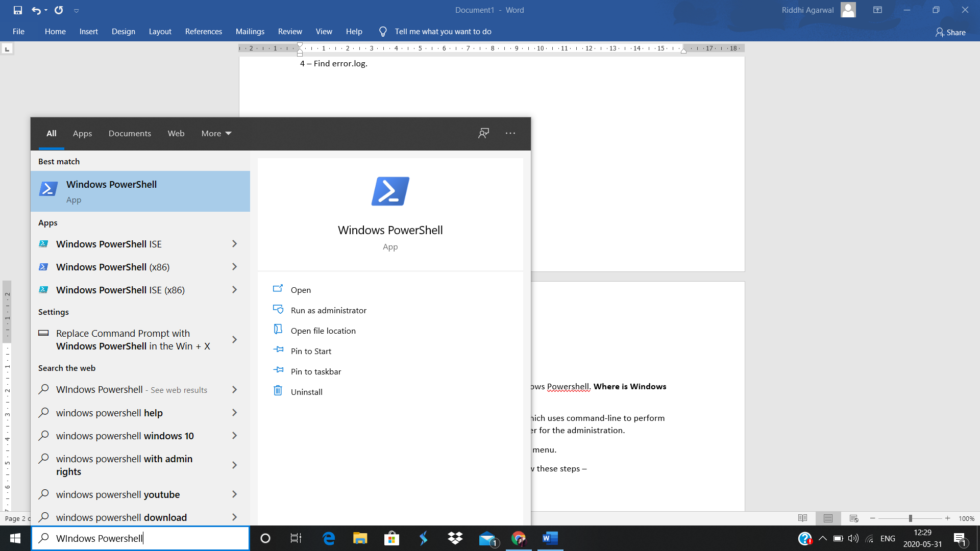Open Dropbox from the taskbar

pos(455,538)
